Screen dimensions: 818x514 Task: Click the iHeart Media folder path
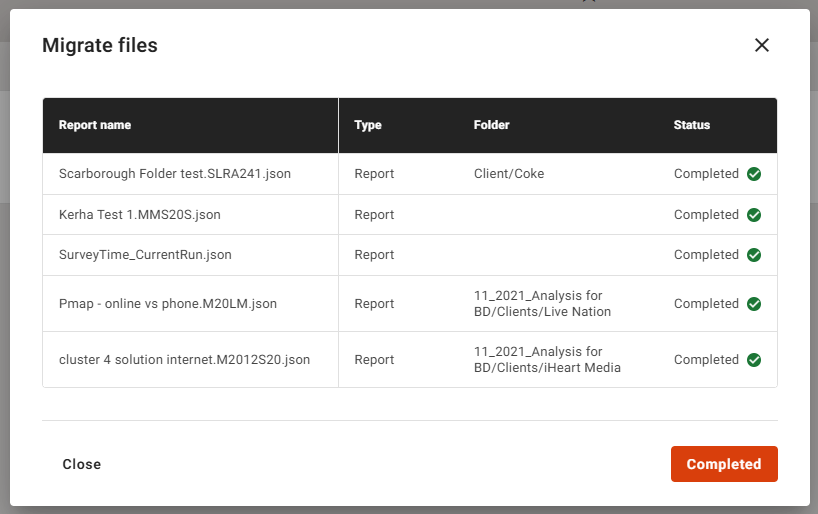coord(547,360)
